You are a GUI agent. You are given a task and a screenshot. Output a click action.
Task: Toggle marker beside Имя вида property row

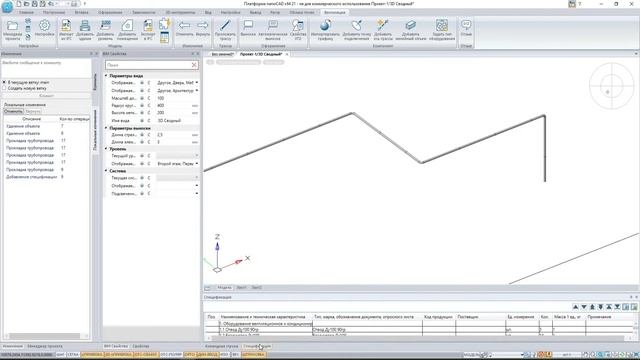pyautogui.click(x=142, y=120)
